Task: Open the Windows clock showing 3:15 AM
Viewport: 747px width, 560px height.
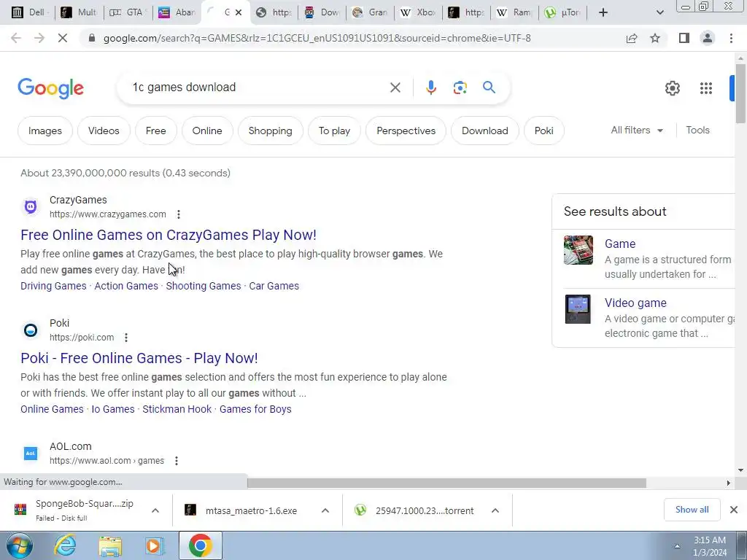Action: click(x=710, y=546)
